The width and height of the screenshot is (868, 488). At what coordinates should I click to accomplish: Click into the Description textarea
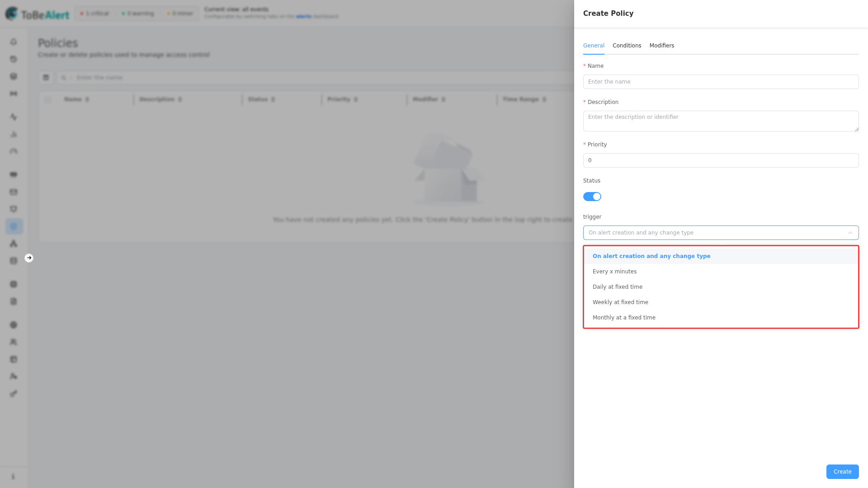coord(721,121)
